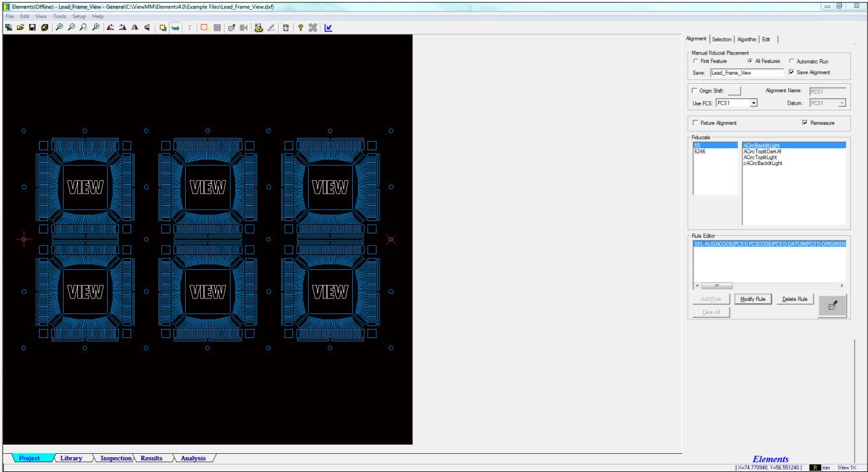Screen dimensions: 868x472
Task: Open the View menu
Action: click(41, 16)
